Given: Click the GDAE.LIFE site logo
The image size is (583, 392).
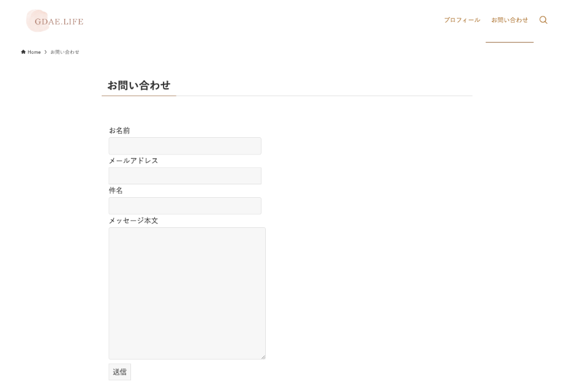Looking at the screenshot, I should 55,21.
